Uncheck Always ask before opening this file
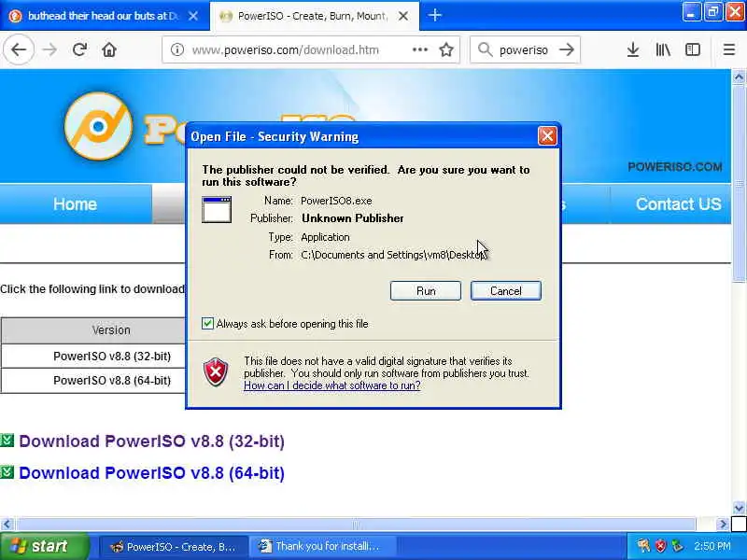The width and height of the screenshot is (747, 560). coord(207,323)
